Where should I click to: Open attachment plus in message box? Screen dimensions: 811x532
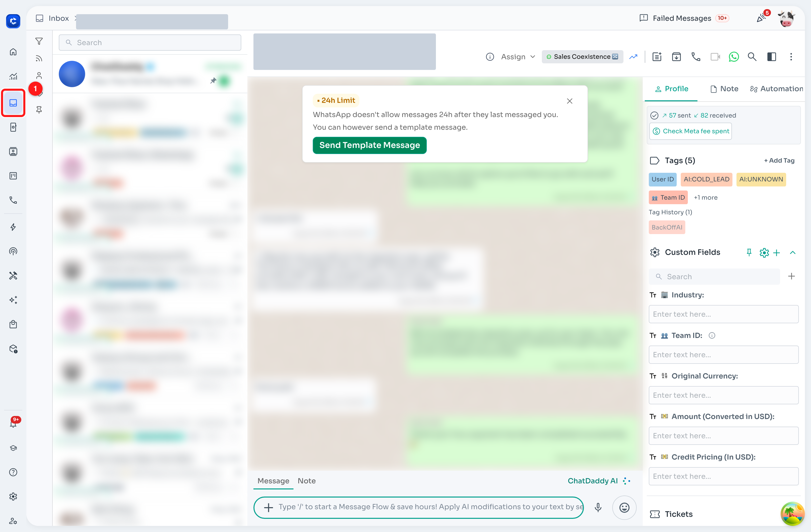click(x=268, y=507)
